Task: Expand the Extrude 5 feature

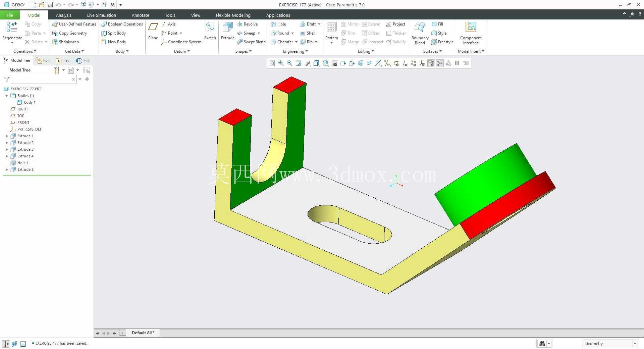Action: point(7,169)
